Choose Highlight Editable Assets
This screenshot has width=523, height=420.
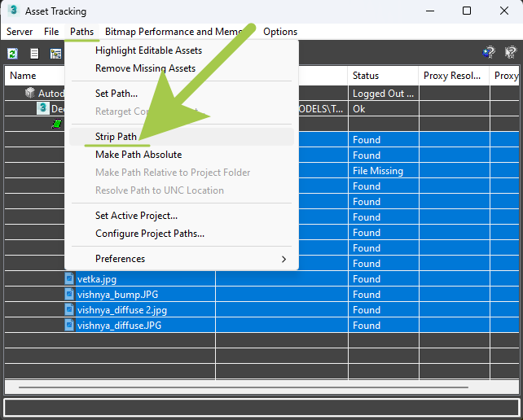pyautogui.click(x=182, y=50)
